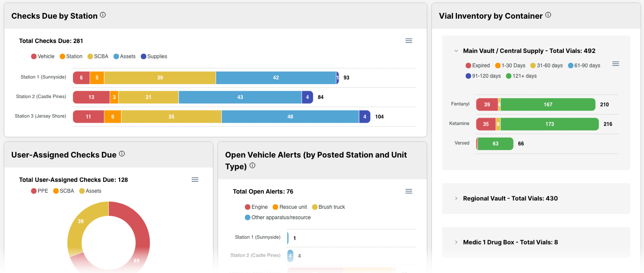This screenshot has height=273, width=644.
Task: Click Station 3 SCBA segment showing 35
Action: [x=172, y=117]
